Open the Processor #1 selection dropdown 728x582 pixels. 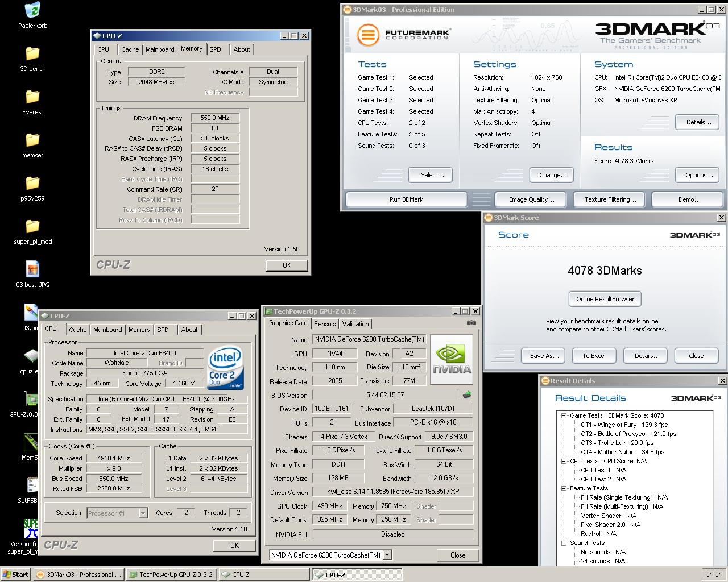[117, 513]
